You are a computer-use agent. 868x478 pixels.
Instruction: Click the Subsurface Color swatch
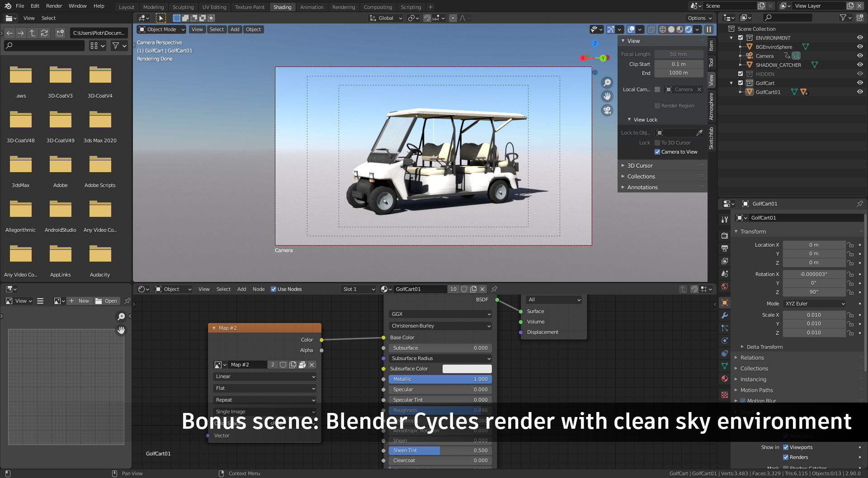tap(467, 369)
